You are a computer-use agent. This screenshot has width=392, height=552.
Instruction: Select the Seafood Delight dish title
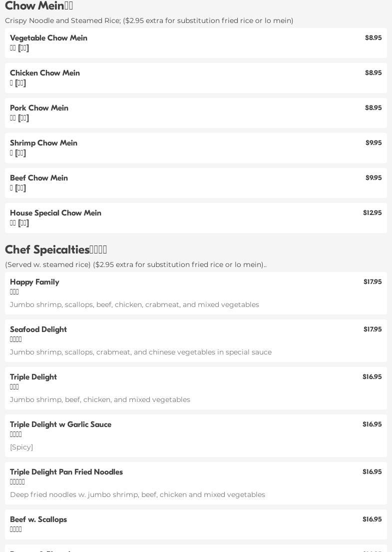pos(38,329)
